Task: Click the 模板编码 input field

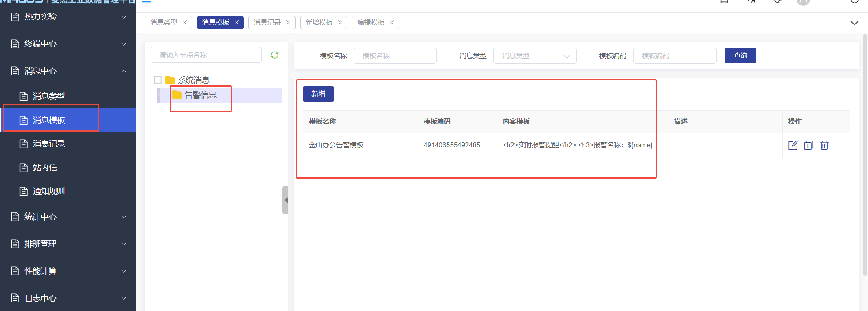Action: pos(674,56)
